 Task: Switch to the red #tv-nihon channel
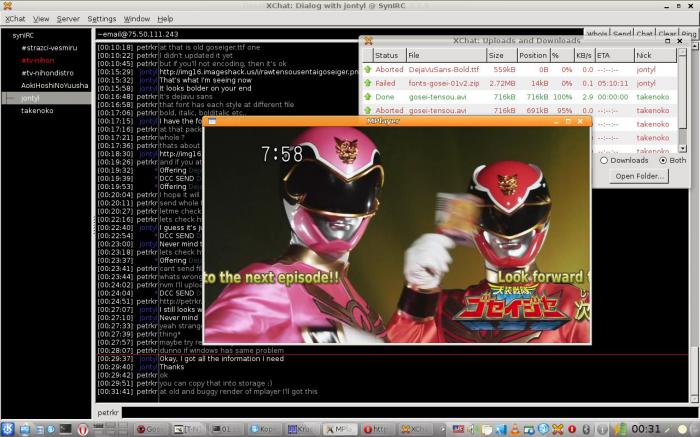coord(38,60)
